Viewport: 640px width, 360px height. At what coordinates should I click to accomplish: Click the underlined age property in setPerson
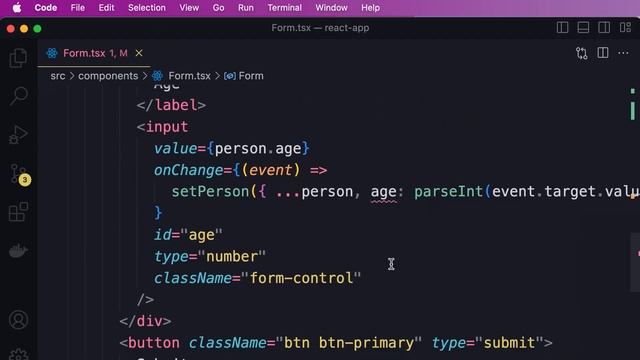point(383,191)
